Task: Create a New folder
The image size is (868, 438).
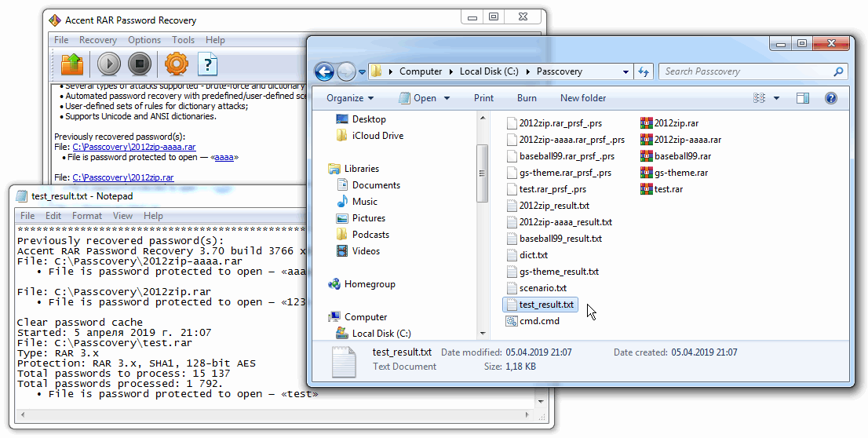Action: coord(583,98)
